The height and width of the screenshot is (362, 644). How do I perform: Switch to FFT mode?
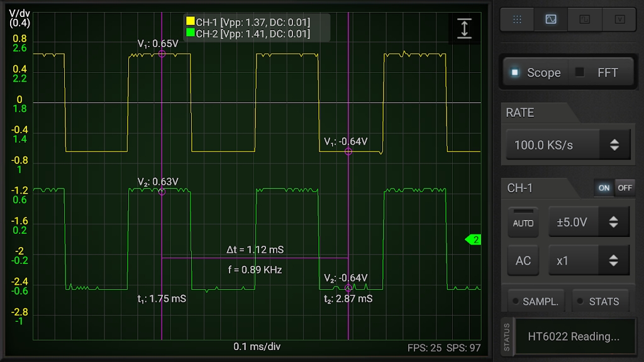point(601,73)
